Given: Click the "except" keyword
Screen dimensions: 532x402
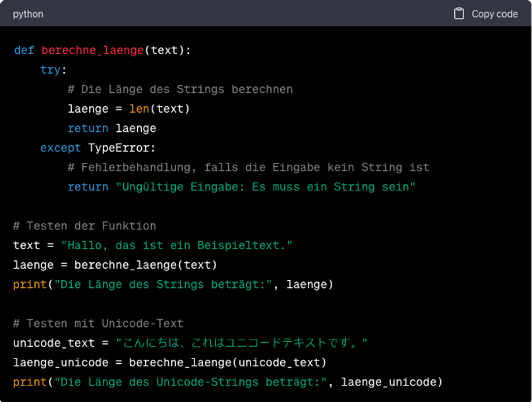Looking at the screenshot, I should coord(61,148).
